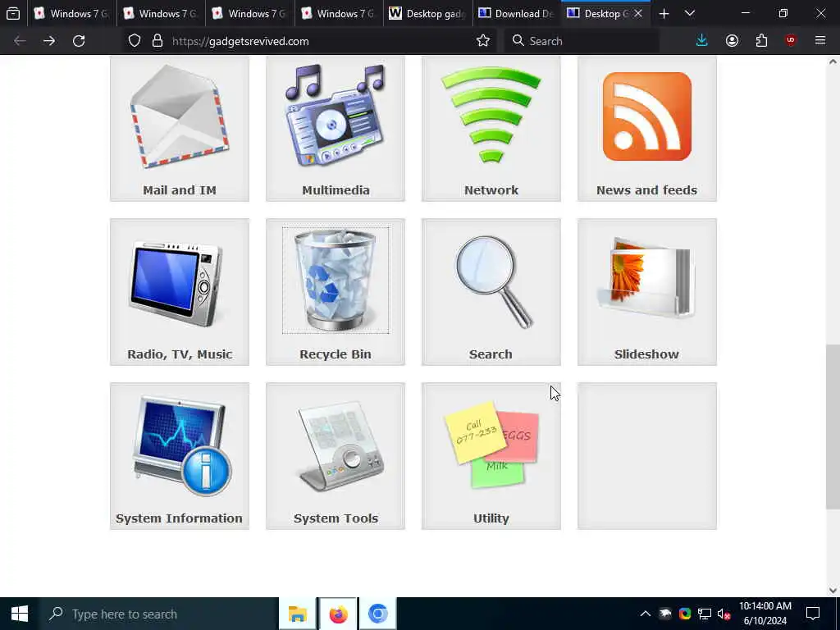Click the Radio, TV, Music label

[180, 354]
